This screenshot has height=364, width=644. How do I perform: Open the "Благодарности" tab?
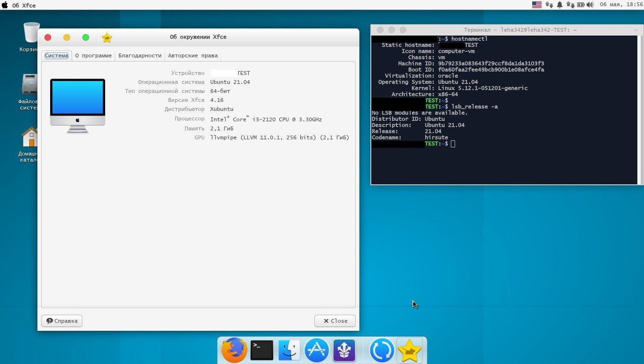(x=140, y=55)
